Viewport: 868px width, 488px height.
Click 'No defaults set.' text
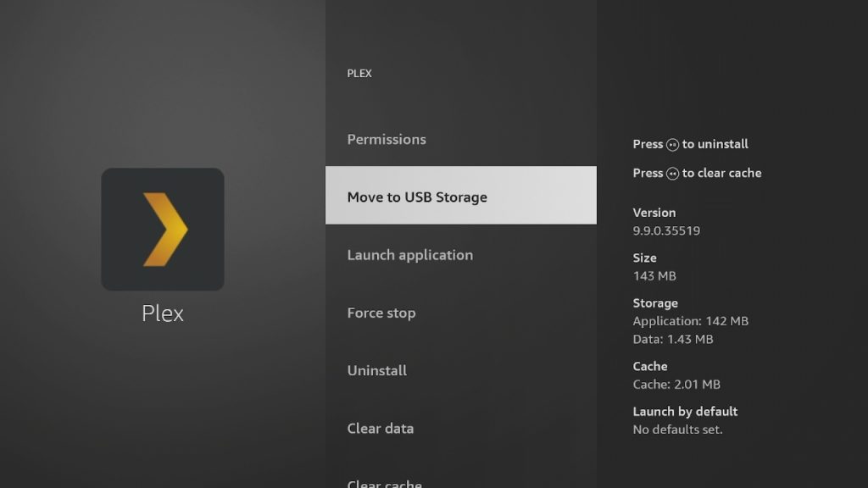[x=677, y=430]
